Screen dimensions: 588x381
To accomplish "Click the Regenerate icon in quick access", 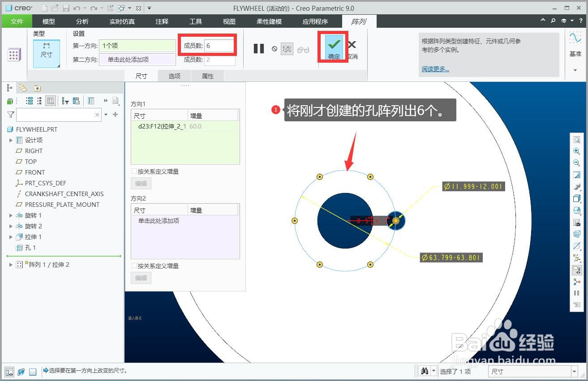I will coord(110,8).
